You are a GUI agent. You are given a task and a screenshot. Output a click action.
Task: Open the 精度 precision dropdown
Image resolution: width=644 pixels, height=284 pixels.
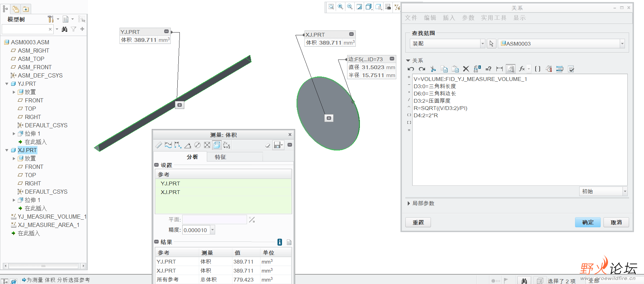coord(213,230)
